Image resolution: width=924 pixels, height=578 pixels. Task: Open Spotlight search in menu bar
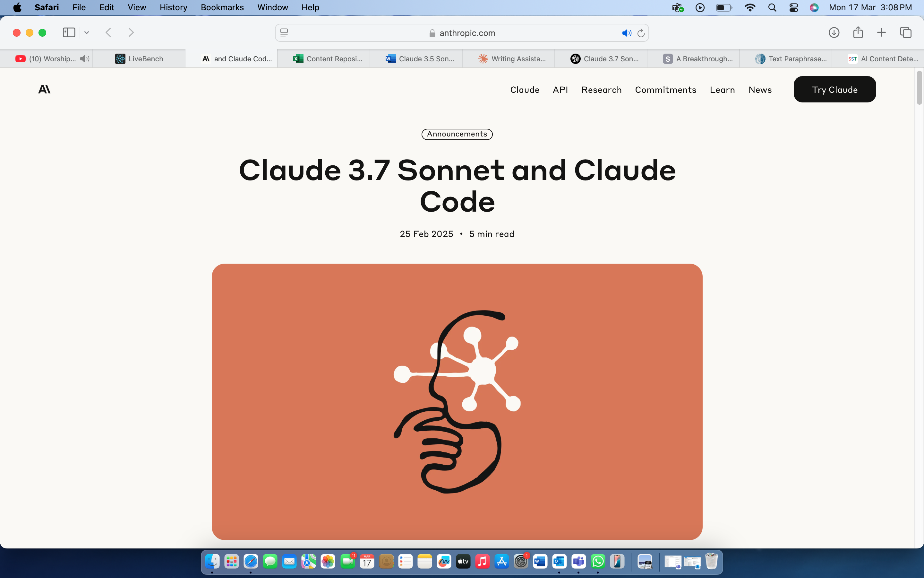coord(772,8)
